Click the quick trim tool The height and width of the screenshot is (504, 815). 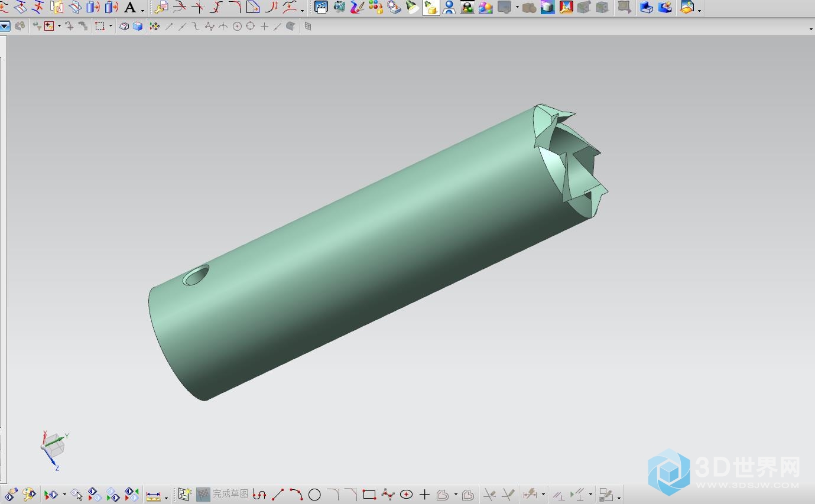489,495
